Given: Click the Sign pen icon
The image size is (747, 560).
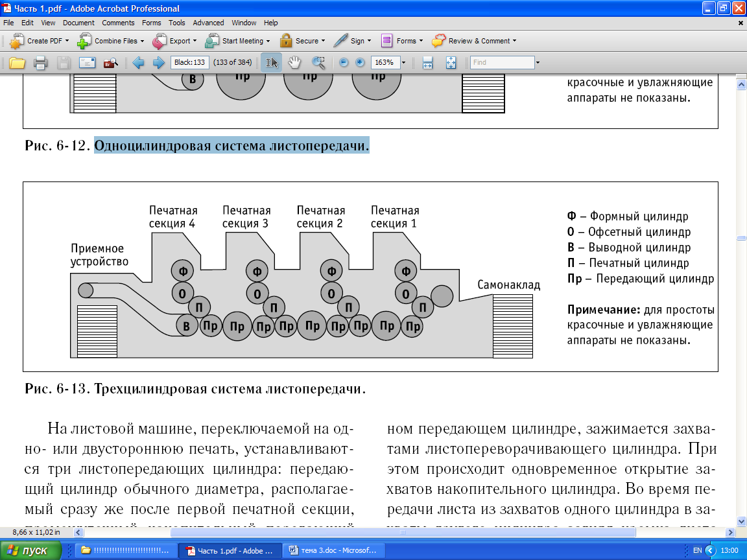Looking at the screenshot, I should coord(340,41).
